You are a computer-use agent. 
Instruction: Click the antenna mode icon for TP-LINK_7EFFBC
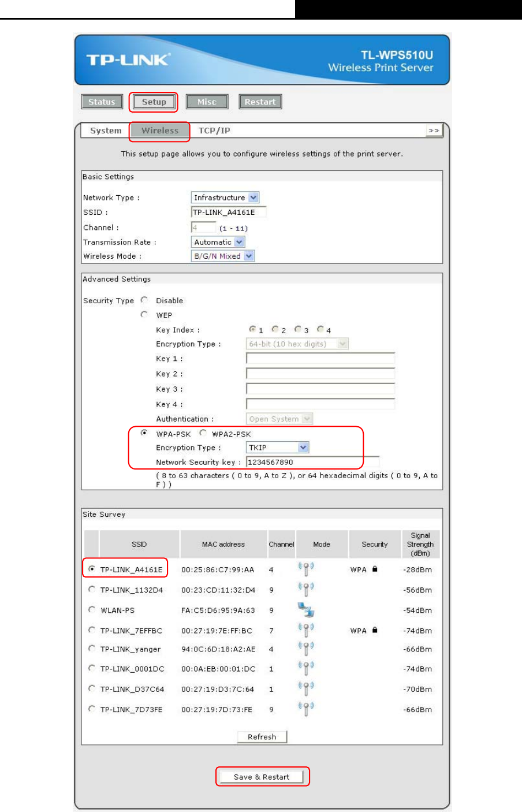[306, 630]
